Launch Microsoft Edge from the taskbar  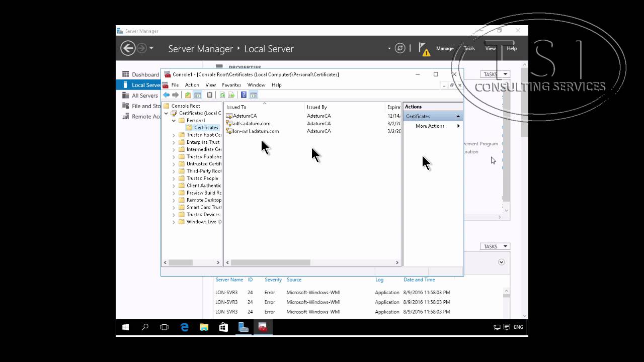point(184,327)
